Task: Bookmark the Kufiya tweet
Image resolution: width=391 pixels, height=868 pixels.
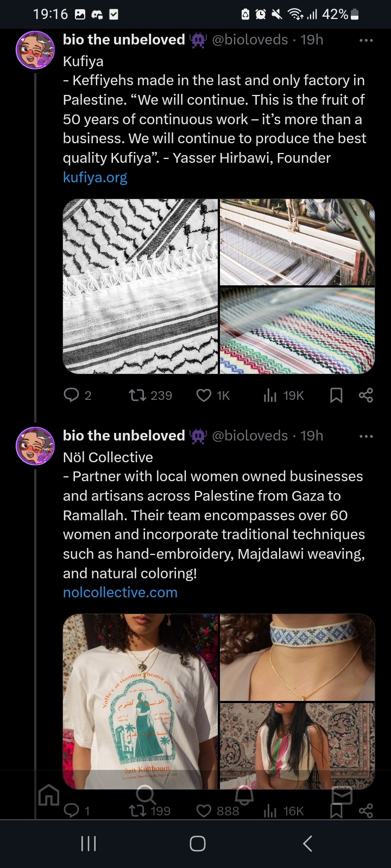Action: tap(336, 395)
